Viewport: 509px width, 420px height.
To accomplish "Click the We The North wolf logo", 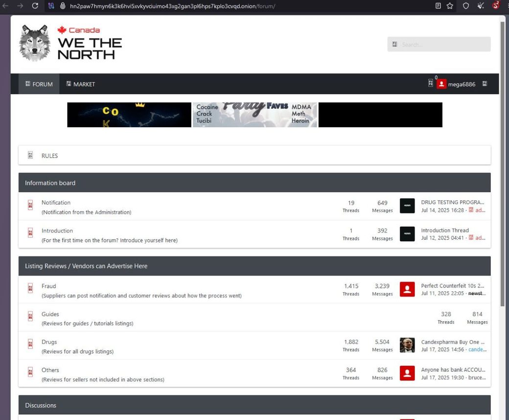I will click(34, 42).
